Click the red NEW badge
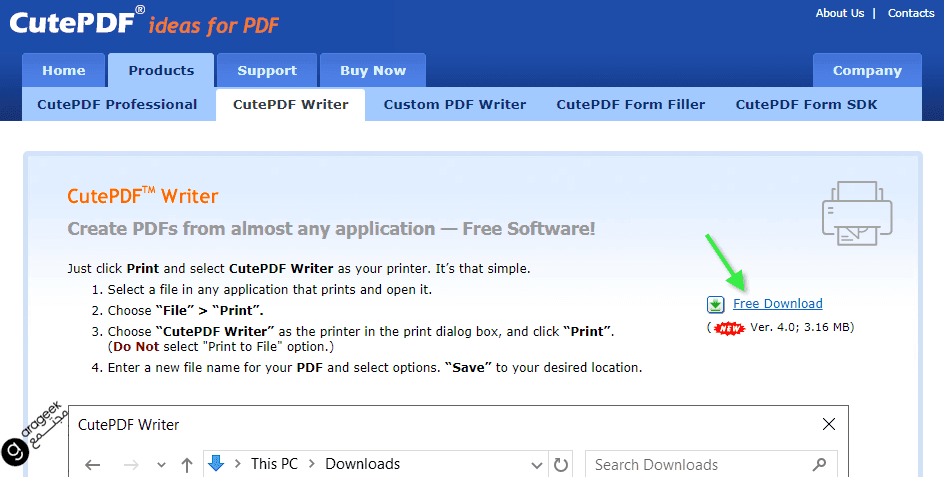This screenshot has width=944, height=477. [x=730, y=327]
